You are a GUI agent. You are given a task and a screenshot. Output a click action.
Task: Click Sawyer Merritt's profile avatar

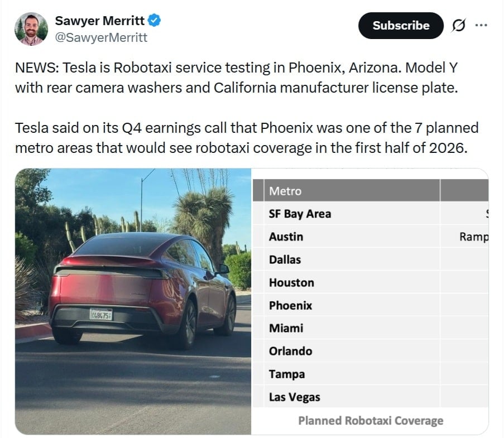(31, 26)
